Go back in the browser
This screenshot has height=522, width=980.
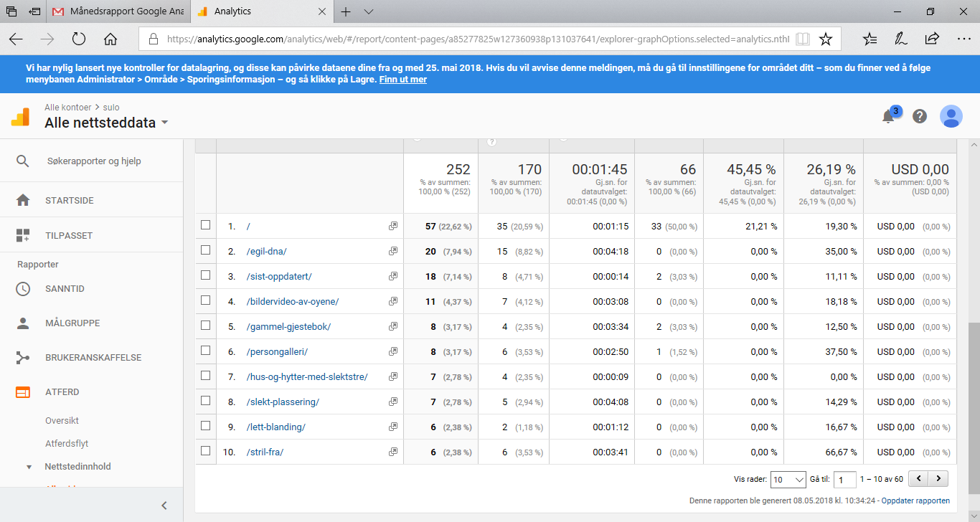pyautogui.click(x=16, y=39)
